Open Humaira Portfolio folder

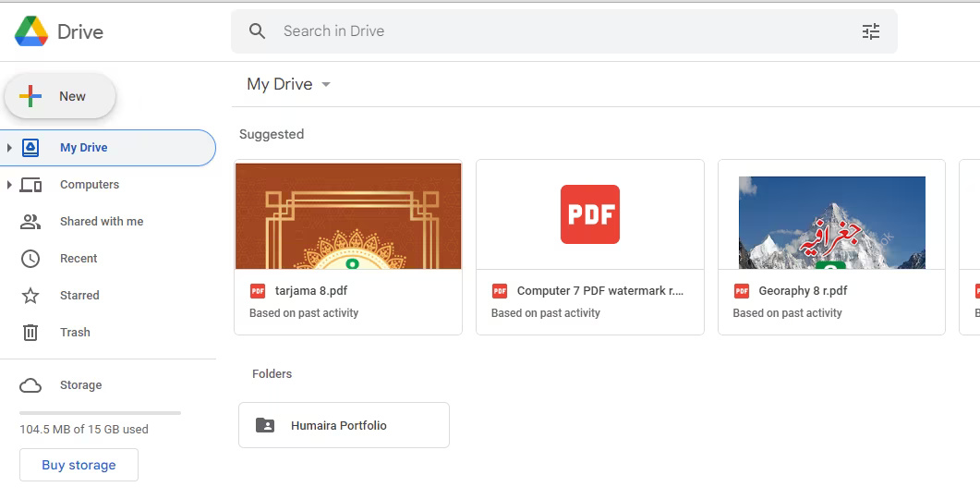tap(344, 425)
